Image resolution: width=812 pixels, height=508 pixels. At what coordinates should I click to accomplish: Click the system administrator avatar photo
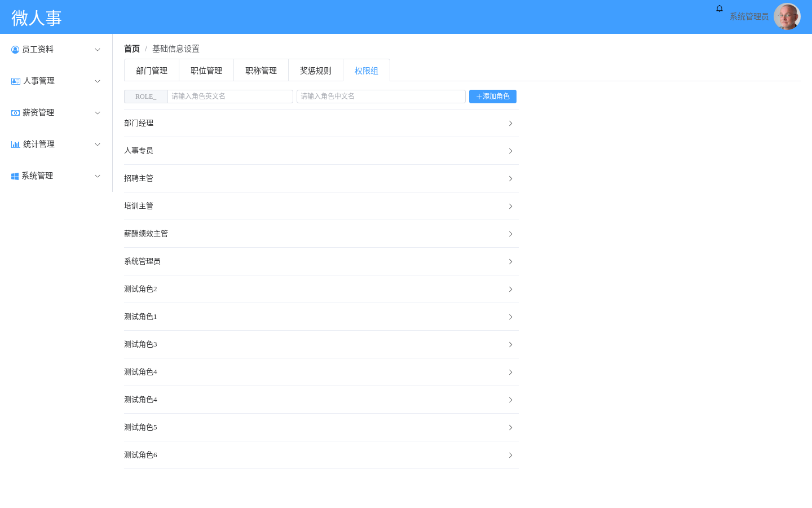[x=787, y=17]
